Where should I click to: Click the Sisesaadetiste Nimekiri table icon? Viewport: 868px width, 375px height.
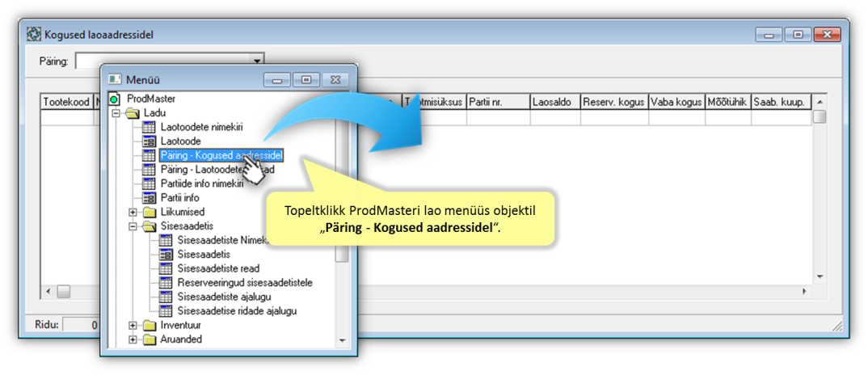pos(166,240)
